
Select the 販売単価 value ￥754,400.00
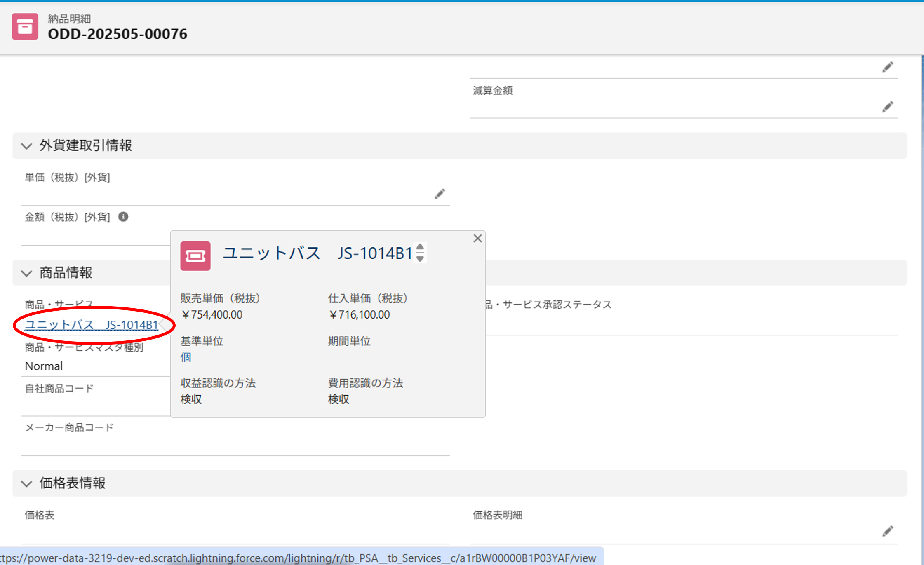(x=212, y=315)
